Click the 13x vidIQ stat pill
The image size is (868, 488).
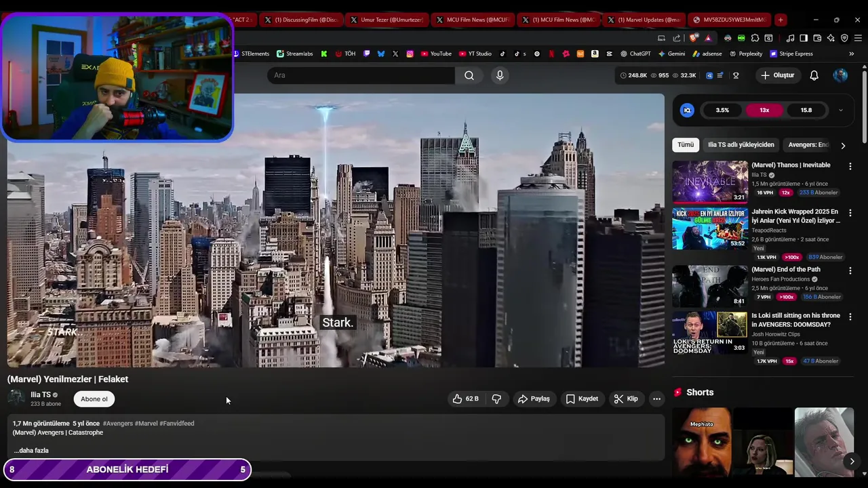pos(764,110)
